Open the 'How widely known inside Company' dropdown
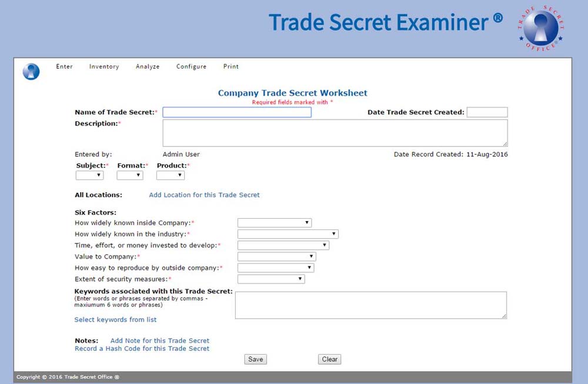 [x=275, y=223]
